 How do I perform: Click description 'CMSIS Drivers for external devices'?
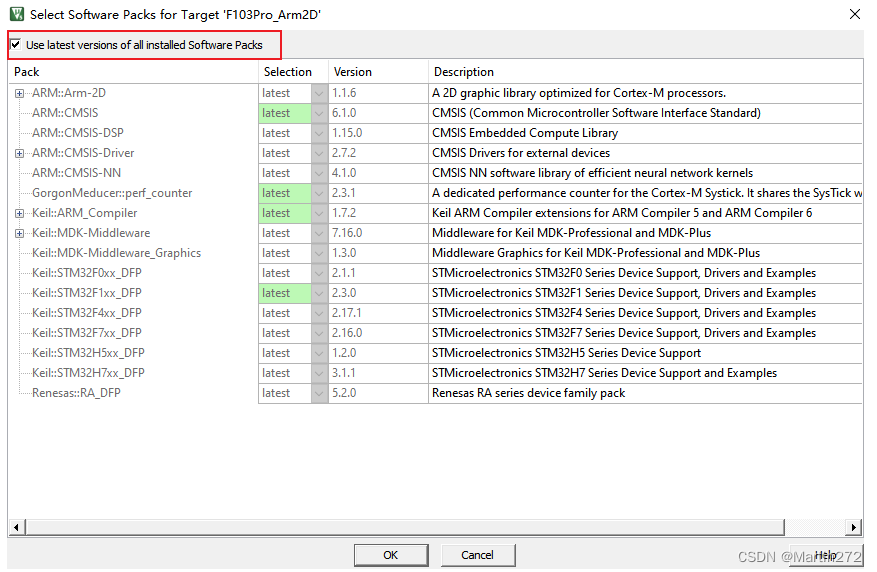pyautogui.click(x=521, y=153)
